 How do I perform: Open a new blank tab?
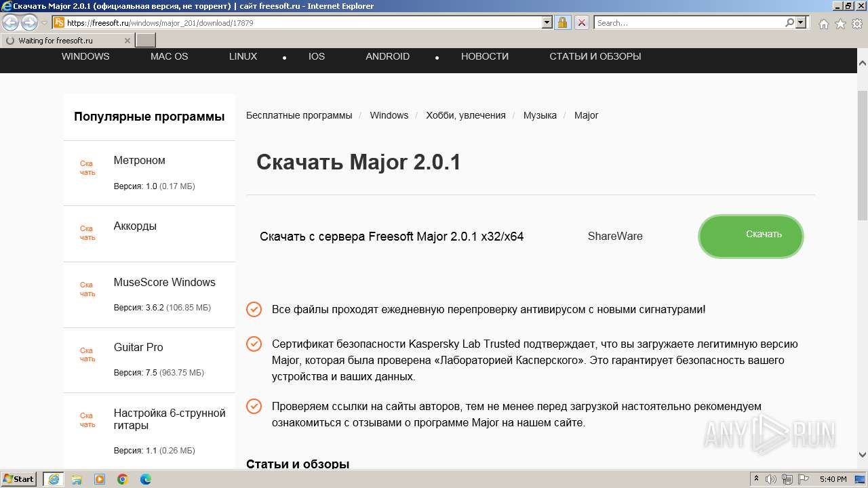click(x=146, y=41)
